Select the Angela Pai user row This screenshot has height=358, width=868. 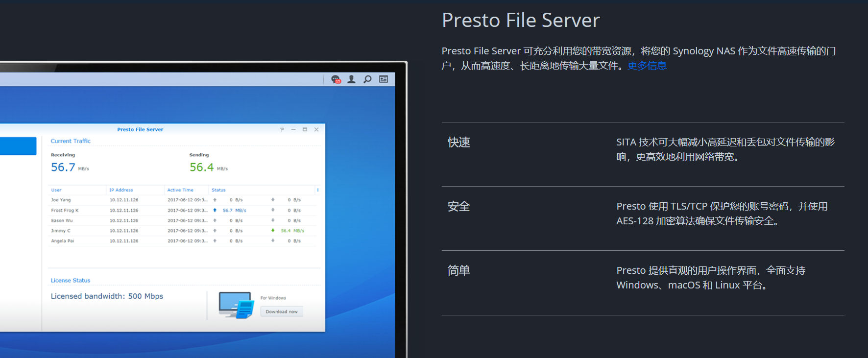coord(63,241)
